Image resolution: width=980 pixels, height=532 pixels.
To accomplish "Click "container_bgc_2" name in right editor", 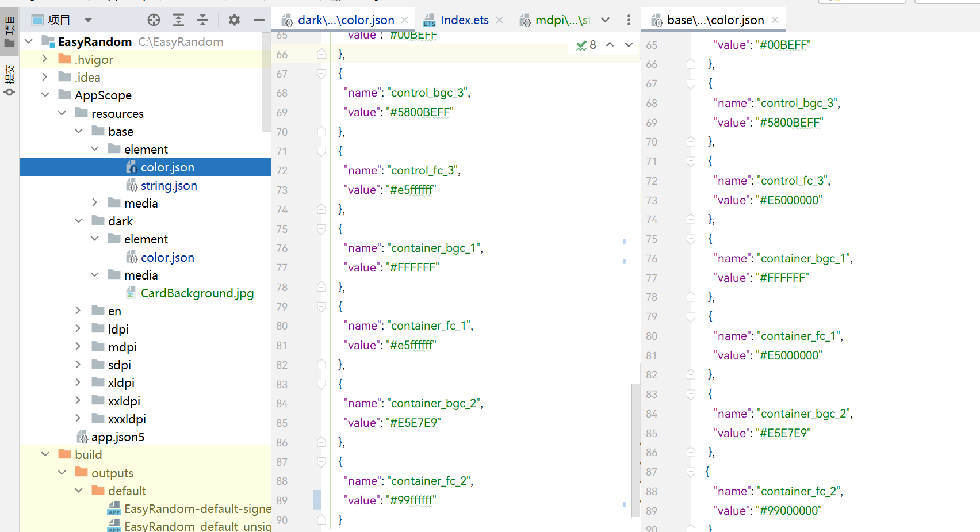I will (804, 414).
